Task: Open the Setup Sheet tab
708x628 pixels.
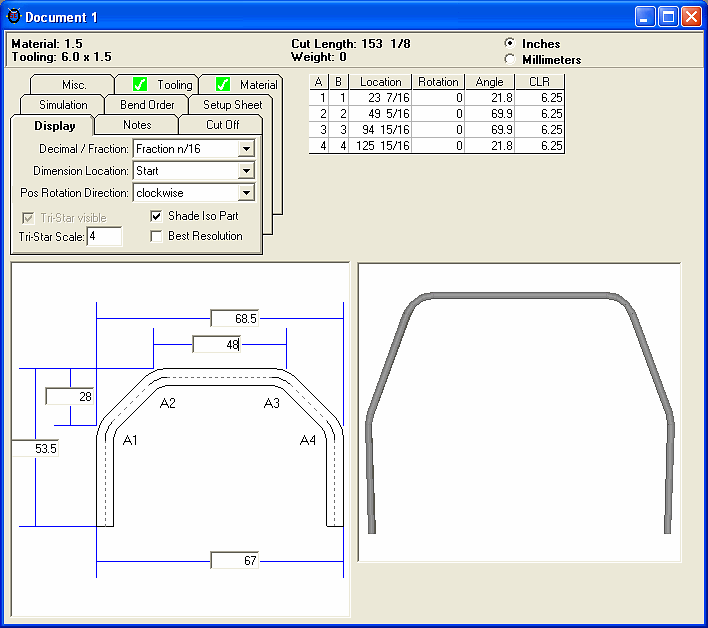Action: click(x=231, y=105)
